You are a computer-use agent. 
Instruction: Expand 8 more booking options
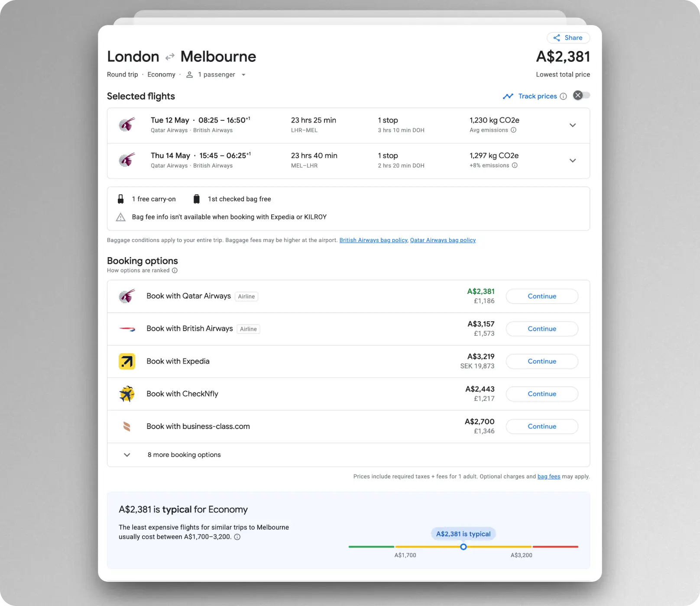coord(348,455)
